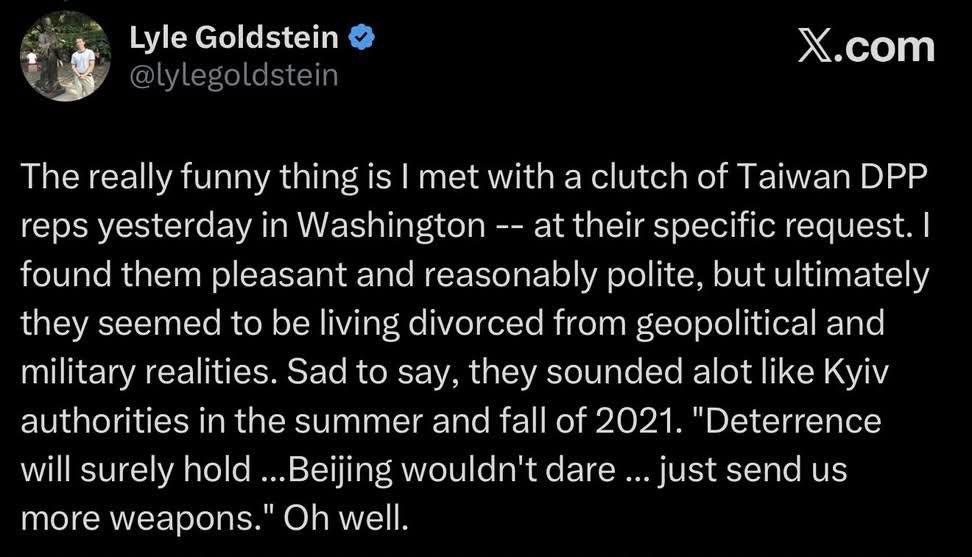The width and height of the screenshot is (972, 557).
Task: Click the ".com" text in the watermark
Action: (886, 47)
